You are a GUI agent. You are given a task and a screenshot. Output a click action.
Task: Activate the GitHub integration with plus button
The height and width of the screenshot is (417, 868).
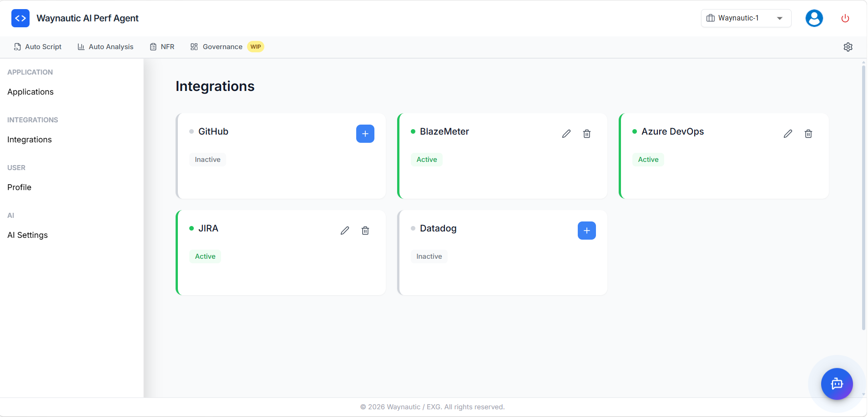tap(365, 133)
